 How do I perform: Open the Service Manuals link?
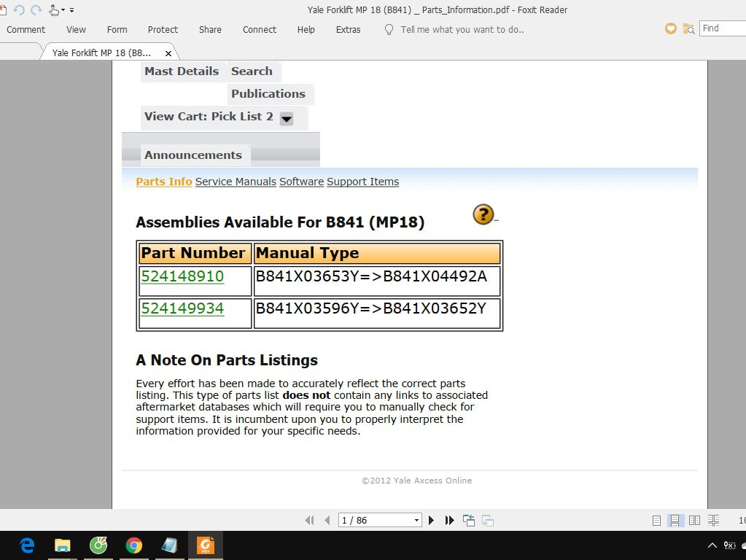236,182
